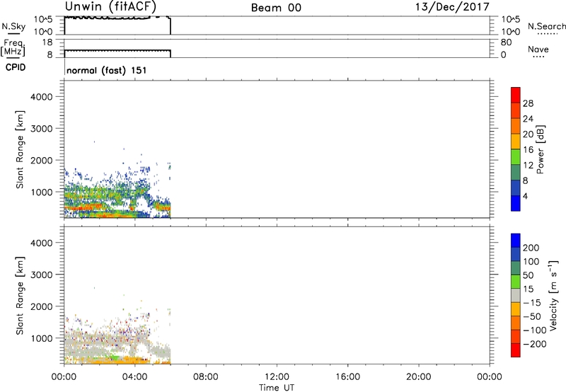
Task: Click the "Unwin (fitACF)" plot title
Action: pos(110,6)
